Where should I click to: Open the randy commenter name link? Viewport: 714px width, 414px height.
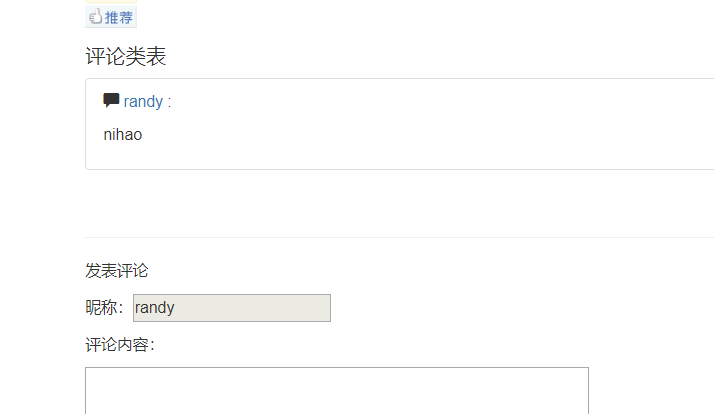click(x=143, y=102)
